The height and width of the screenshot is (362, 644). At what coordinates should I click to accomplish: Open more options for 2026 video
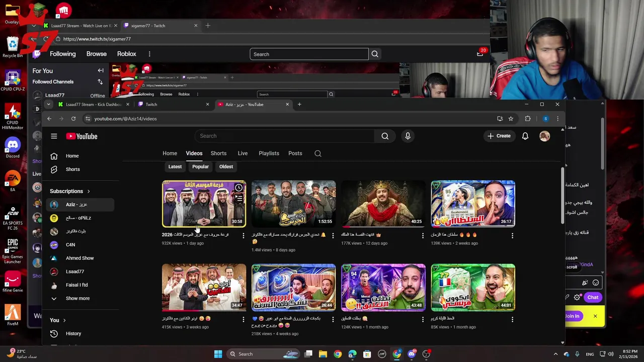coord(243,235)
